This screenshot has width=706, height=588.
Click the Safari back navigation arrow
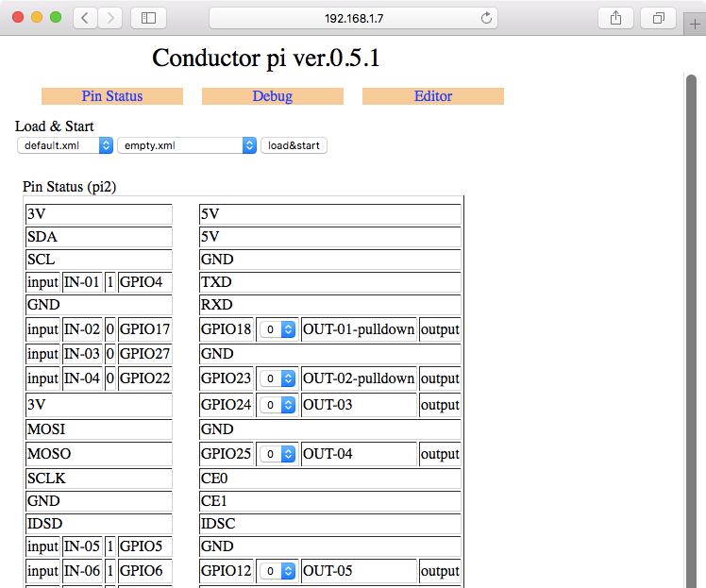[85, 18]
